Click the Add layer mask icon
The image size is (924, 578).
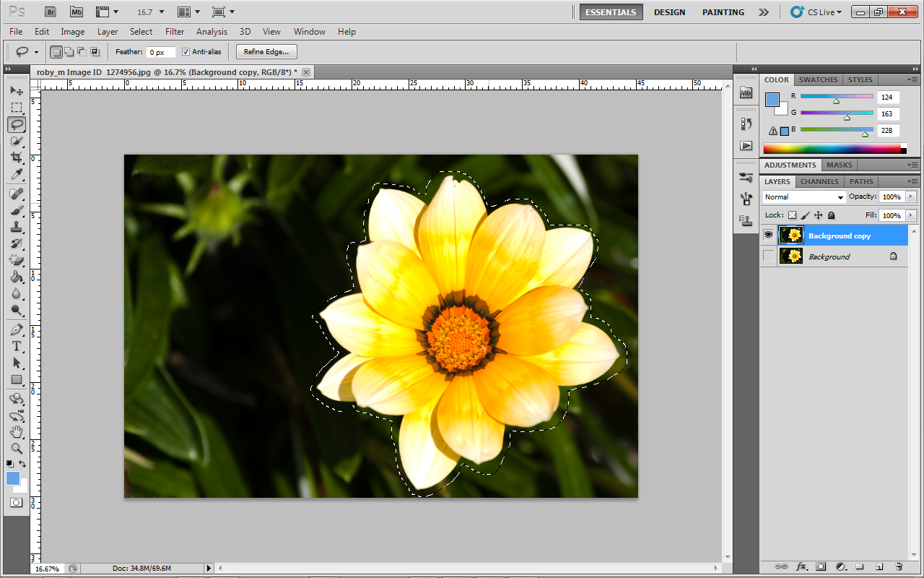click(x=821, y=566)
